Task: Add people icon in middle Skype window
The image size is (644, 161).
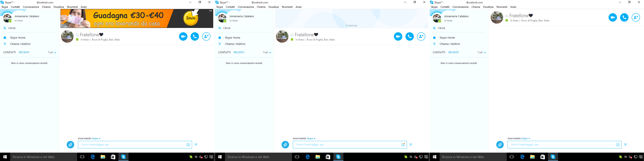Action: 421,36
